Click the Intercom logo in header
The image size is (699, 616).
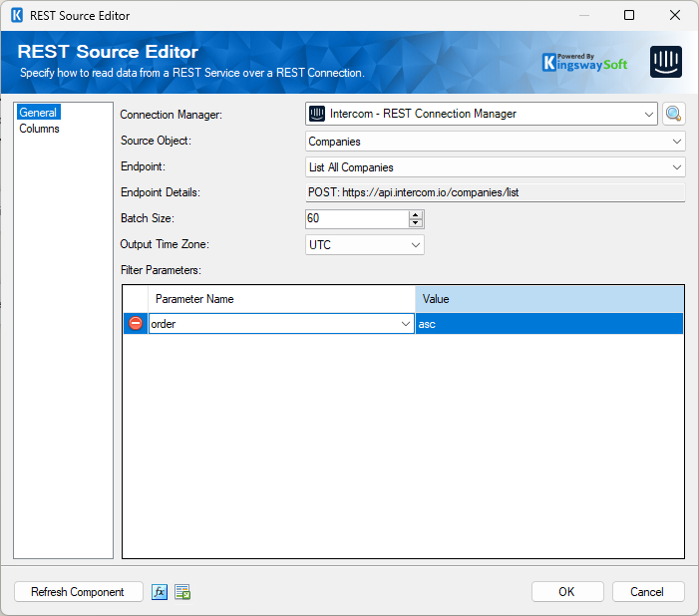tap(665, 62)
